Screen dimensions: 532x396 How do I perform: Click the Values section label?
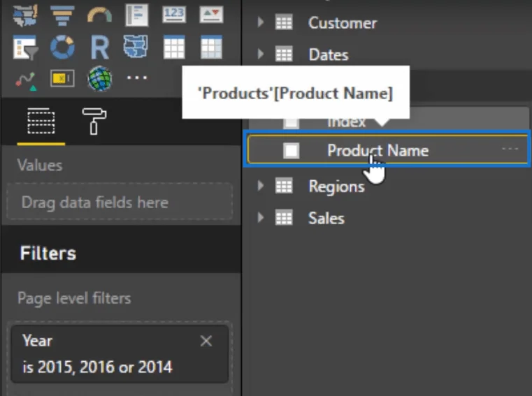[x=40, y=166]
